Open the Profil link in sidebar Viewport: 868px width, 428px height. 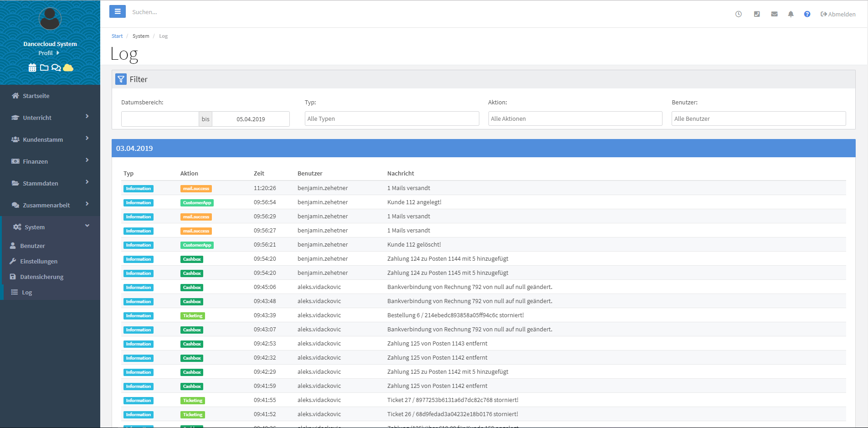[49, 53]
